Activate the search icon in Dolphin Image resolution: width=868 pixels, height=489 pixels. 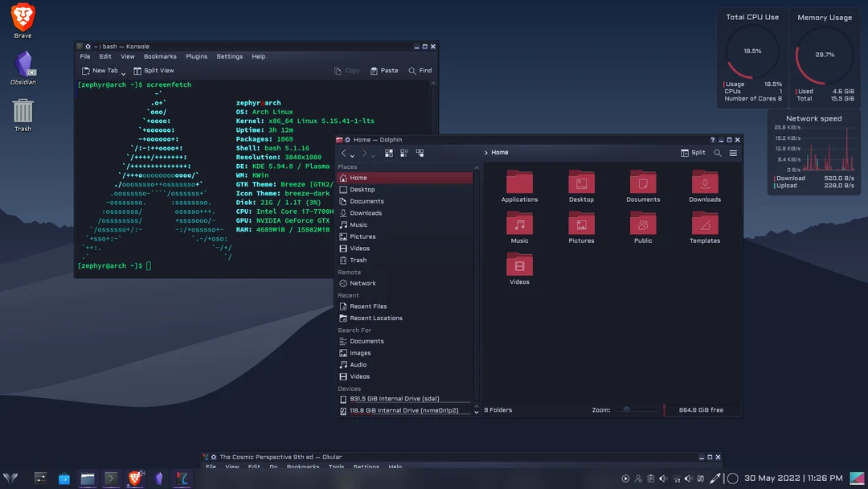point(718,152)
